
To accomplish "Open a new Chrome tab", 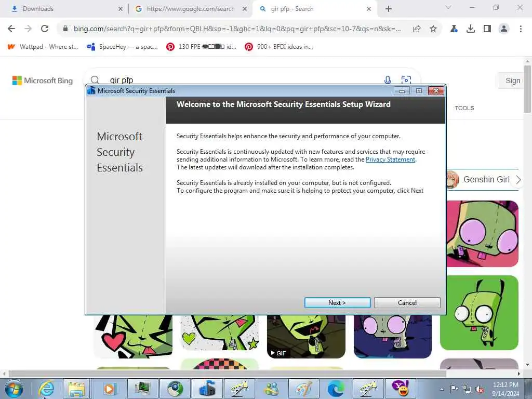I will pyautogui.click(x=389, y=9).
